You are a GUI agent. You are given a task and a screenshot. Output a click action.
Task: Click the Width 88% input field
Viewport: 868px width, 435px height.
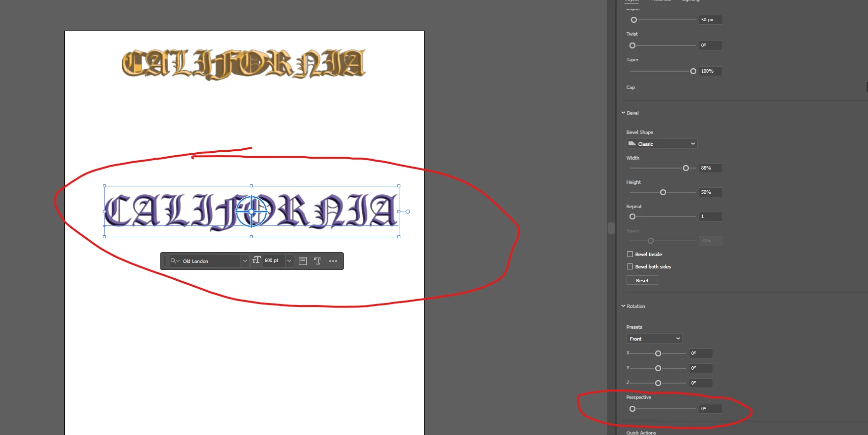[711, 168]
